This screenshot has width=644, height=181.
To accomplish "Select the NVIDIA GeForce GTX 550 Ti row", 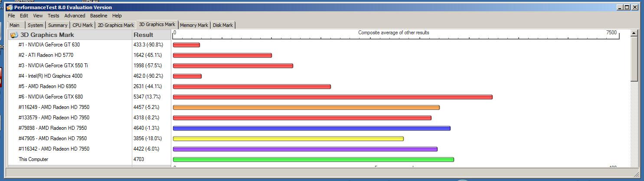I will click(53, 66).
